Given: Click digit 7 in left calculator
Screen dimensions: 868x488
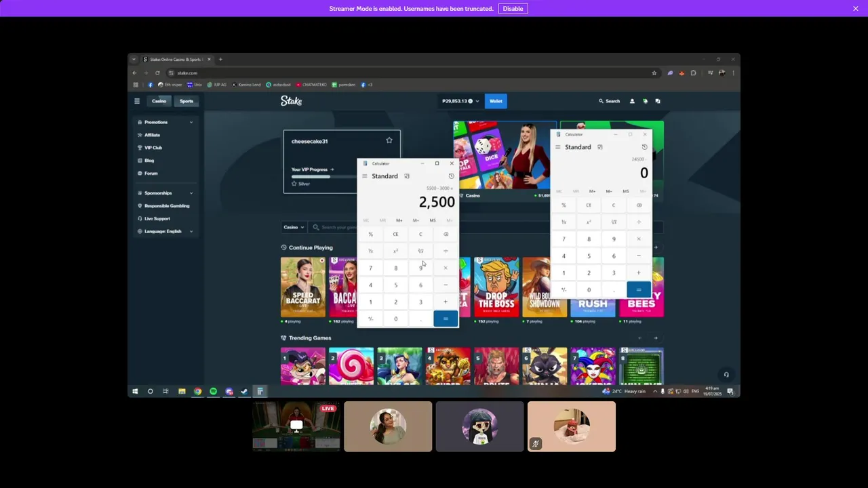Looking at the screenshot, I should point(370,268).
